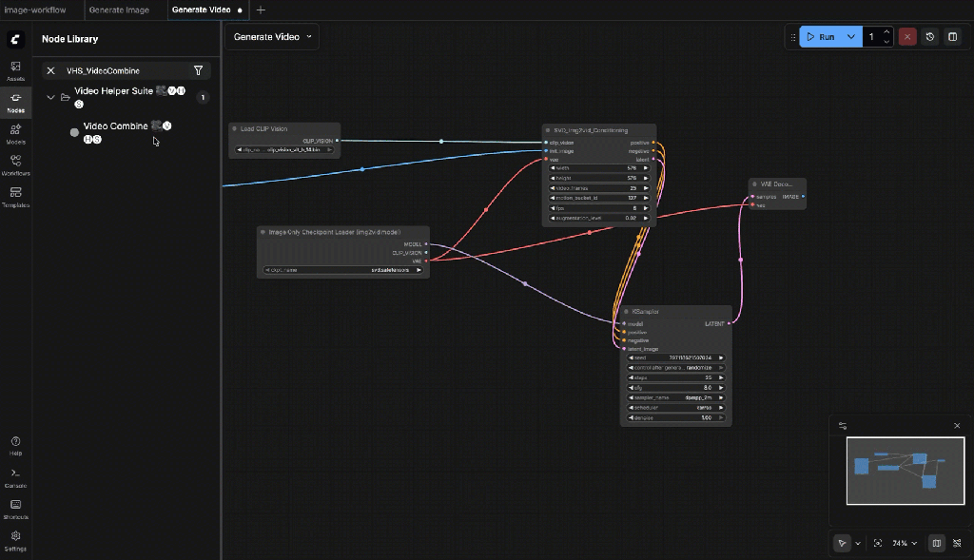Open the Workflows sidebar panel
This screenshot has width=974, height=560.
pos(15,165)
